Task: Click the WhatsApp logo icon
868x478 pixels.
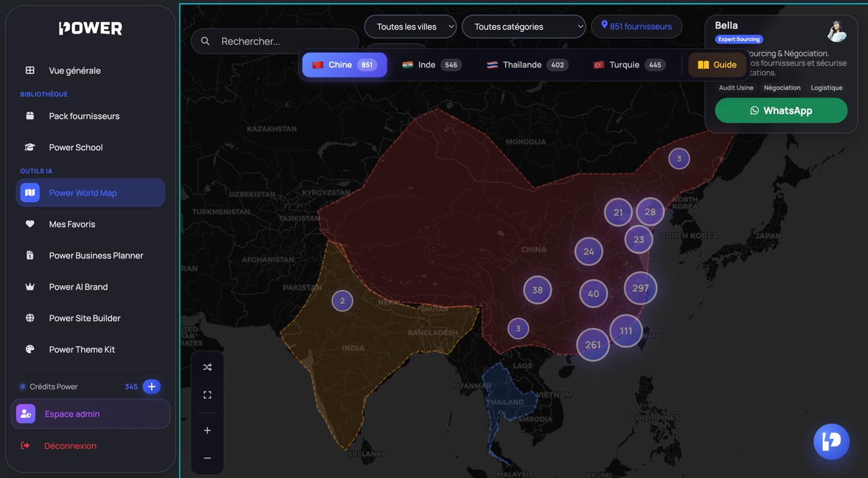Action: [755, 110]
